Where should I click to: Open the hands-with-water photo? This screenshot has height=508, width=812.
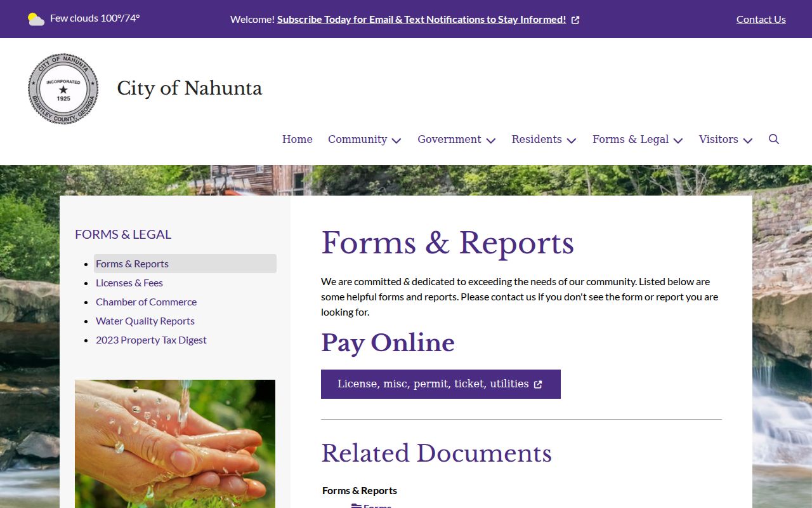point(175,444)
